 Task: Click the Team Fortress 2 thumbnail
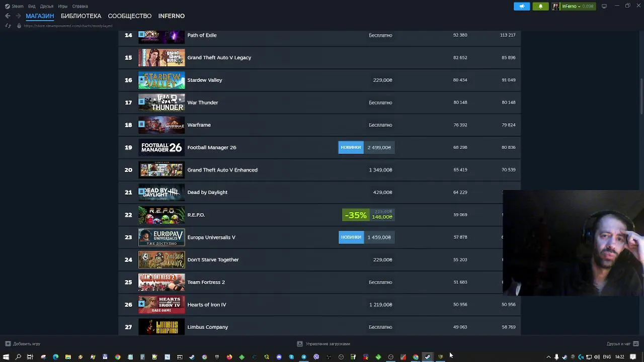click(162, 282)
